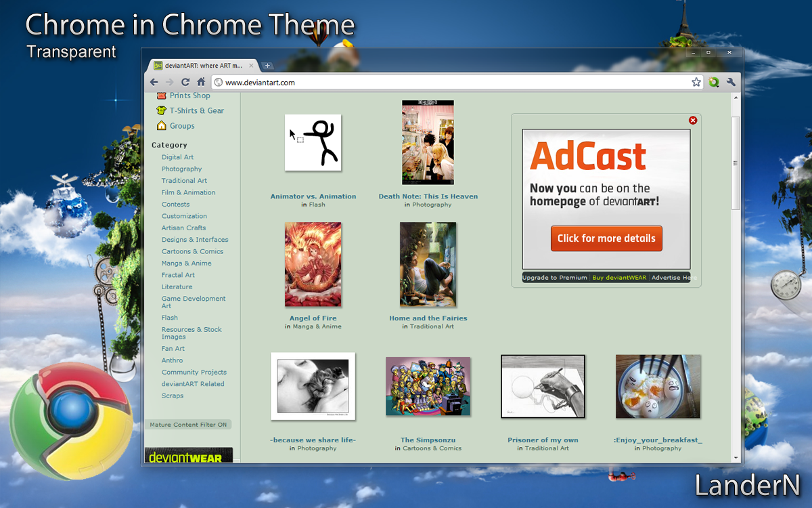The width and height of the screenshot is (812, 508).
Task: Open the Literature category
Action: pyautogui.click(x=177, y=287)
